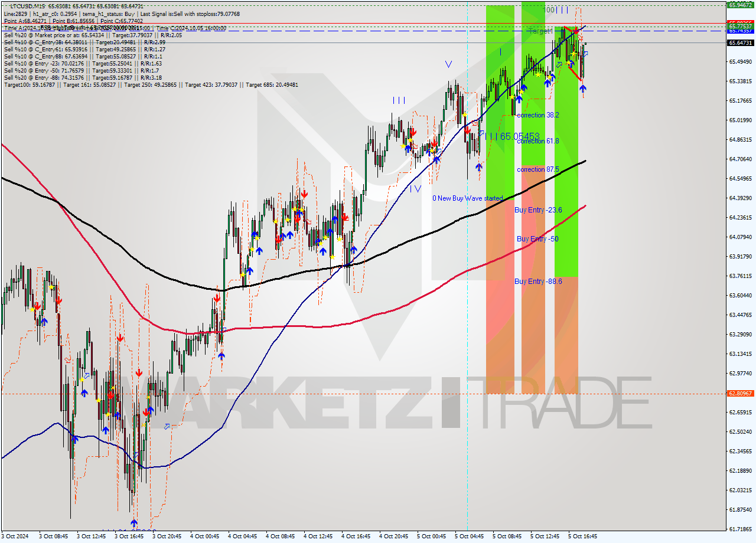Click the '3 Oct 2024' time axis label

coord(15,537)
